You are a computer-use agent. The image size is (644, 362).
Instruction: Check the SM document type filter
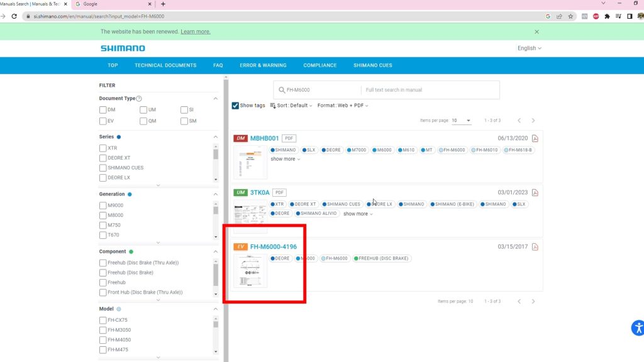click(184, 121)
